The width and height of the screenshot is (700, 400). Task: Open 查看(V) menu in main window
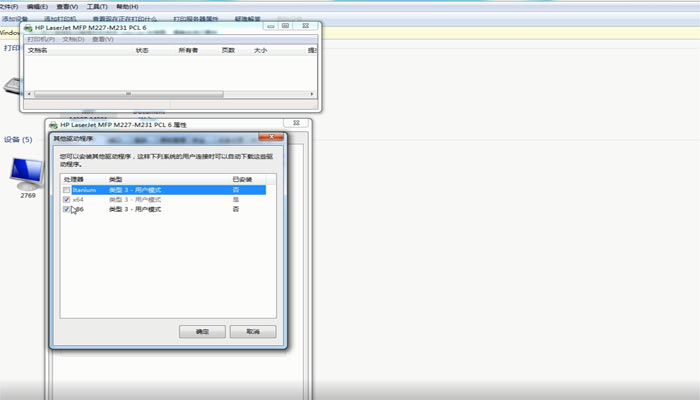[x=67, y=7]
